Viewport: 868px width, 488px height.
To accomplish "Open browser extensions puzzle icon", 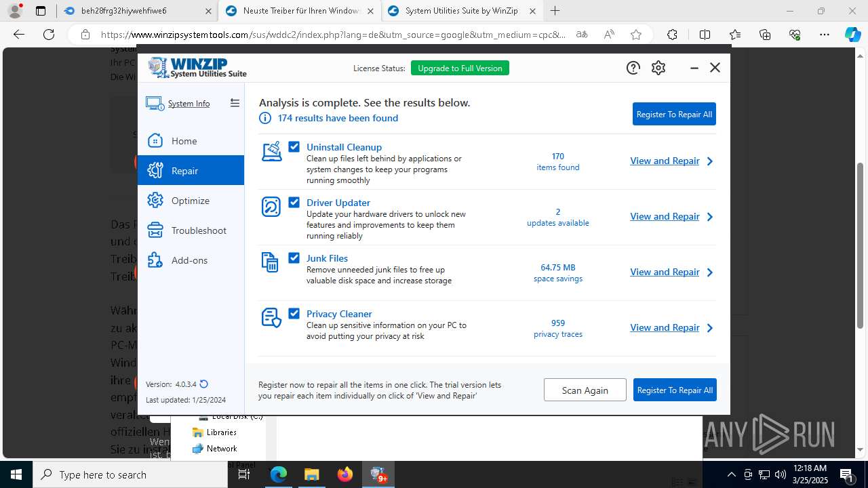I will click(672, 35).
